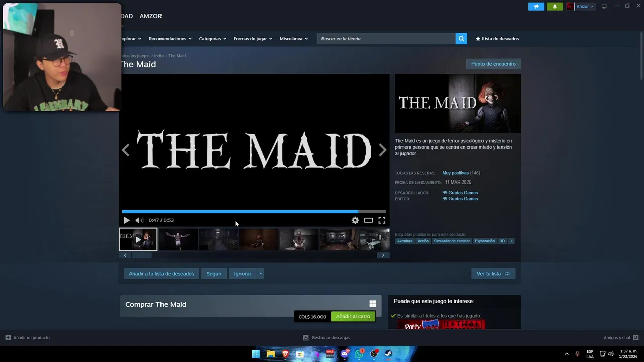The width and height of the screenshot is (644, 362).
Task: Click the Windows platform icon
Action: 373,304
